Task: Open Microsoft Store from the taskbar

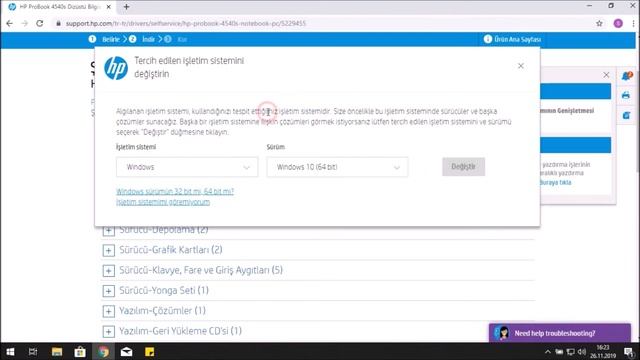Action: point(80,351)
